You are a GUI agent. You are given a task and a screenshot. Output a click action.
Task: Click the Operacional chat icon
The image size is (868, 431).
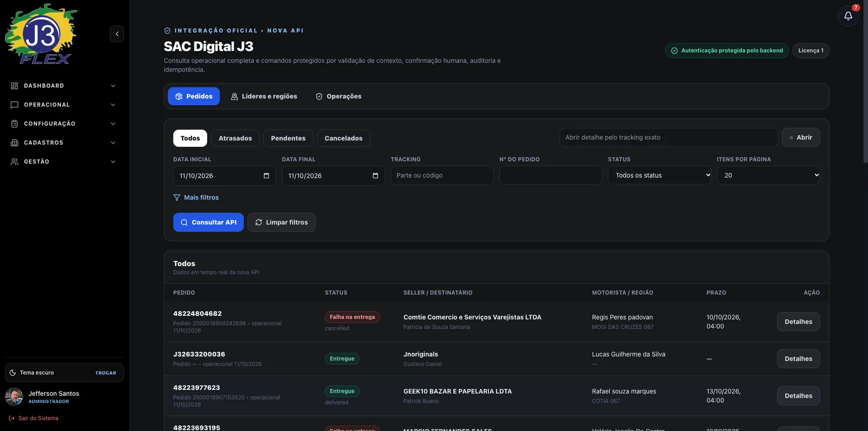15,105
